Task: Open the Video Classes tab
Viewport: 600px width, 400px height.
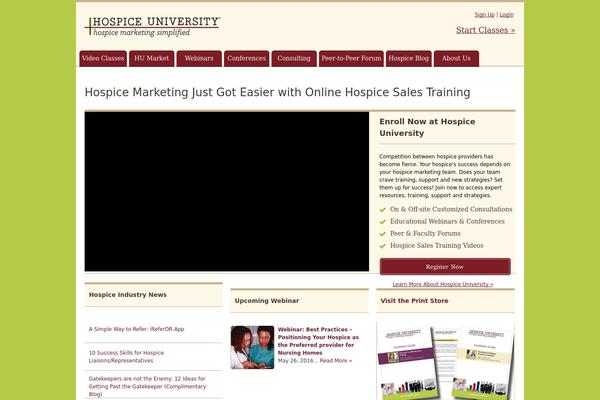Action: [103, 59]
